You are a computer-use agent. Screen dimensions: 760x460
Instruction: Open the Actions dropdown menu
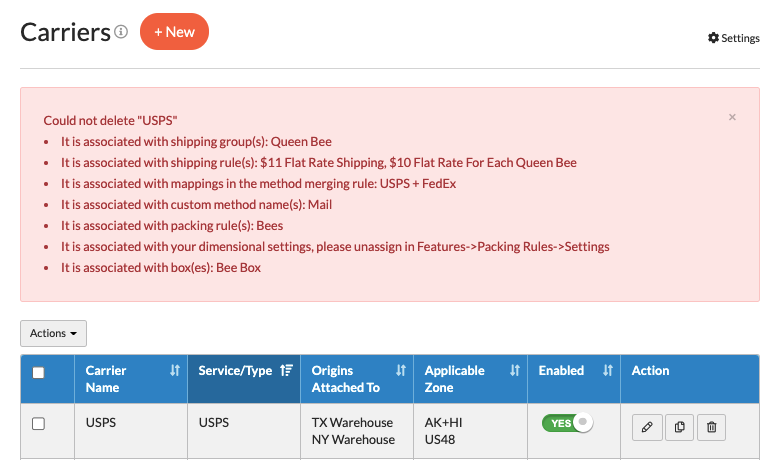(54, 333)
